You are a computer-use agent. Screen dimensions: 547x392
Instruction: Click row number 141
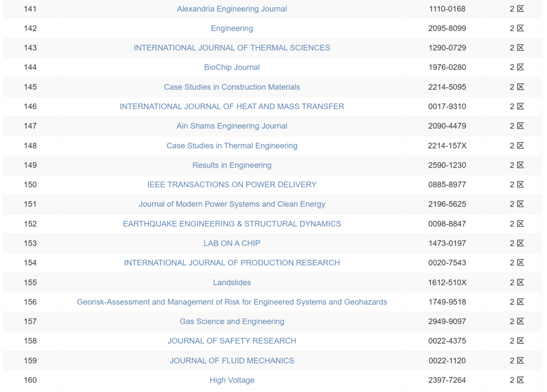[x=30, y=9]
